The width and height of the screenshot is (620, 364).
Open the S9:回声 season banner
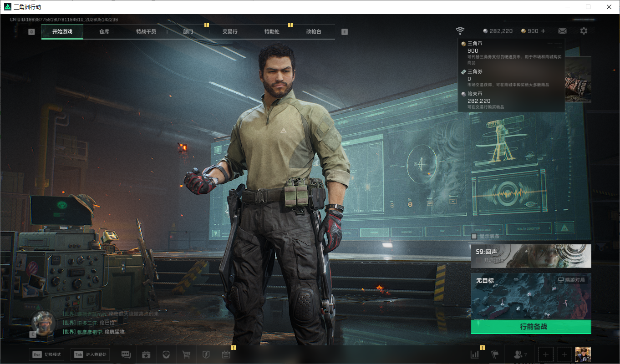pos(531,256)
